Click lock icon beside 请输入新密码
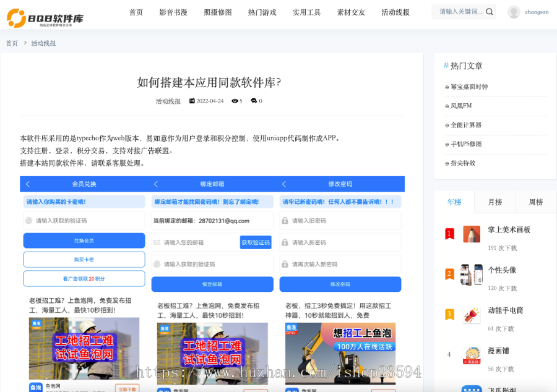Image resolution: width=557 pixels, height=392 pixels. tap(285, 242)
